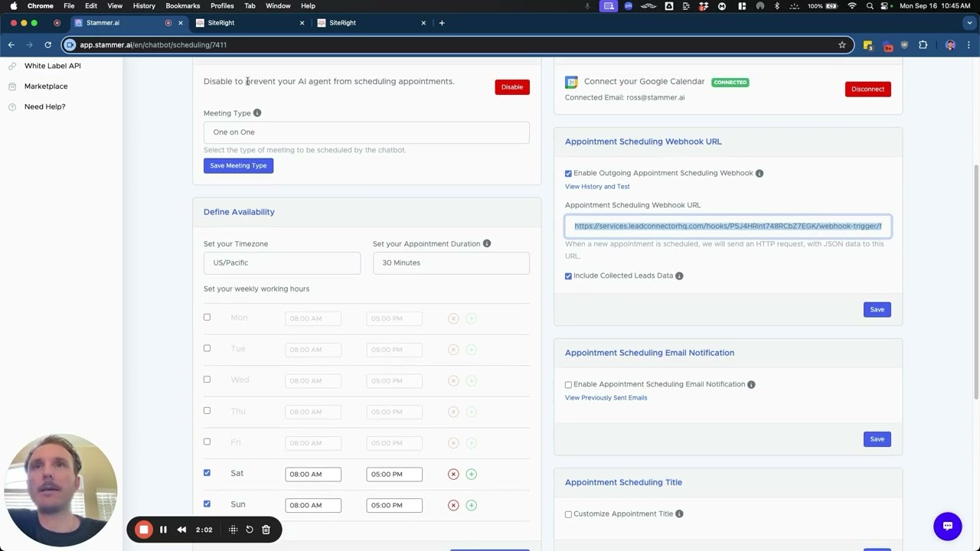Set Sunday start time field
The height and width of the screenshot is (551, 980).
[313, 505]
